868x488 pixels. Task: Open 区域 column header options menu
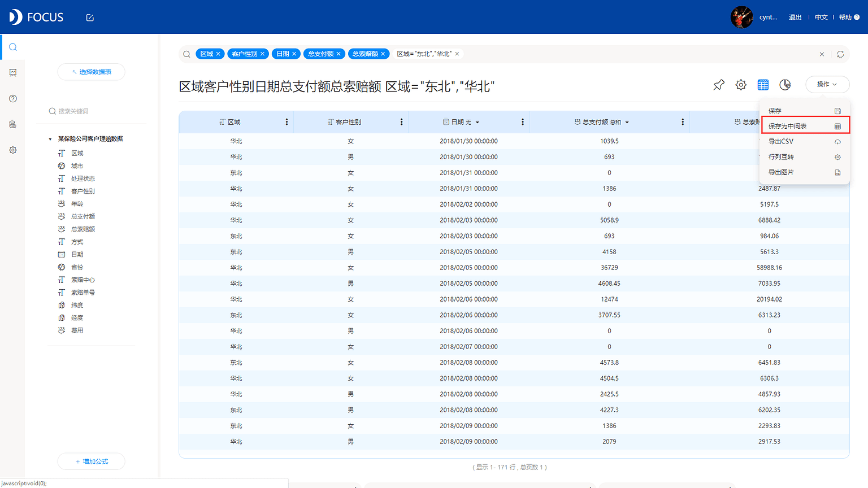(x=287, y=122)
